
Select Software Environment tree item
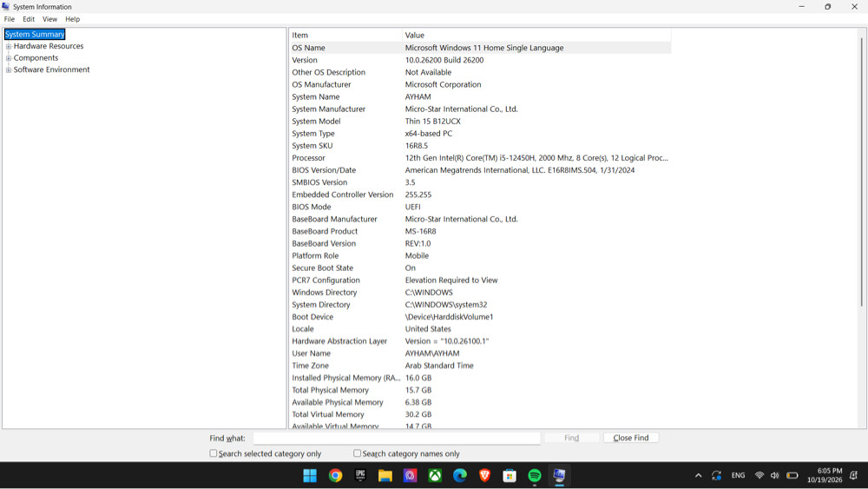point(51,69)
